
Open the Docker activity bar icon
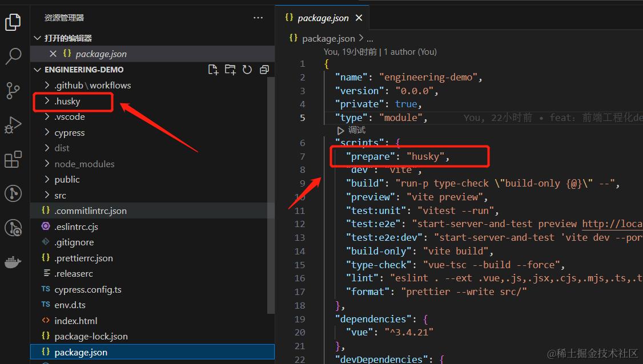point(13,261)
